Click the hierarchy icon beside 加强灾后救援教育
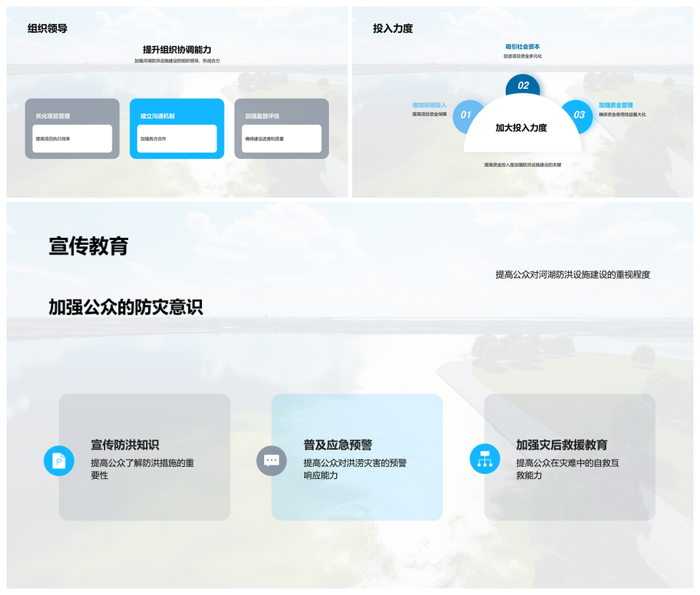700x595 pixels. point(484,459)
